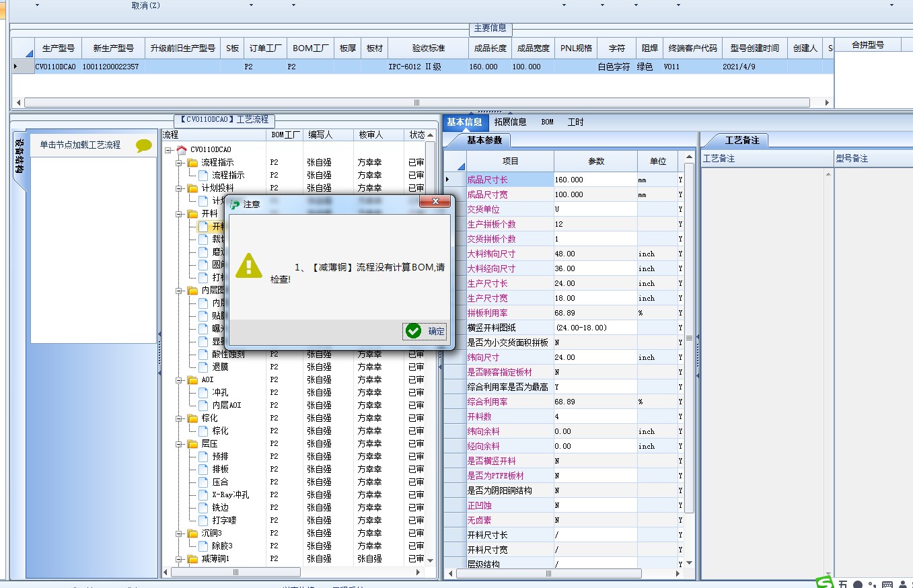Image resolution: width=913 pixels, height=588 pixels.
Task: Click the green checkmark icon in the dialog
Action: pyautogui.click(x=413, y=330)
